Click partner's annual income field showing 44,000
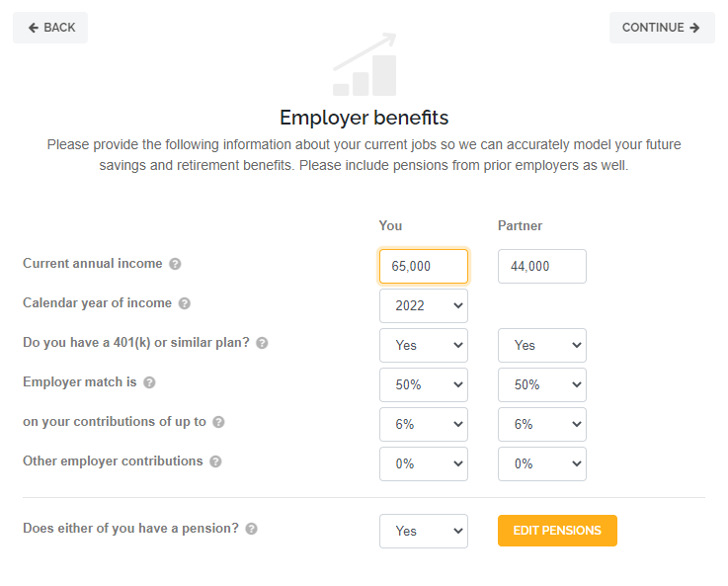Image resolution: width=728 pixels, height=586 pixels. click(x=542, y=266)
